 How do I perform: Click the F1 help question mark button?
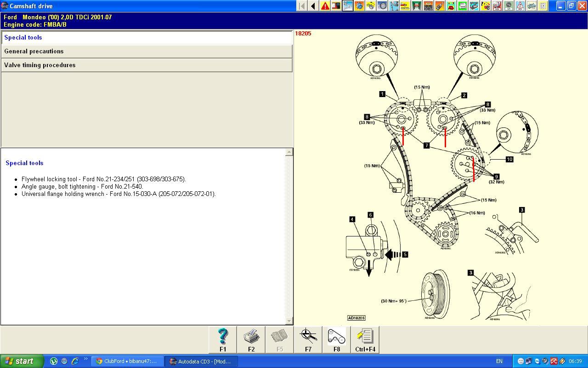coord(223,339)
